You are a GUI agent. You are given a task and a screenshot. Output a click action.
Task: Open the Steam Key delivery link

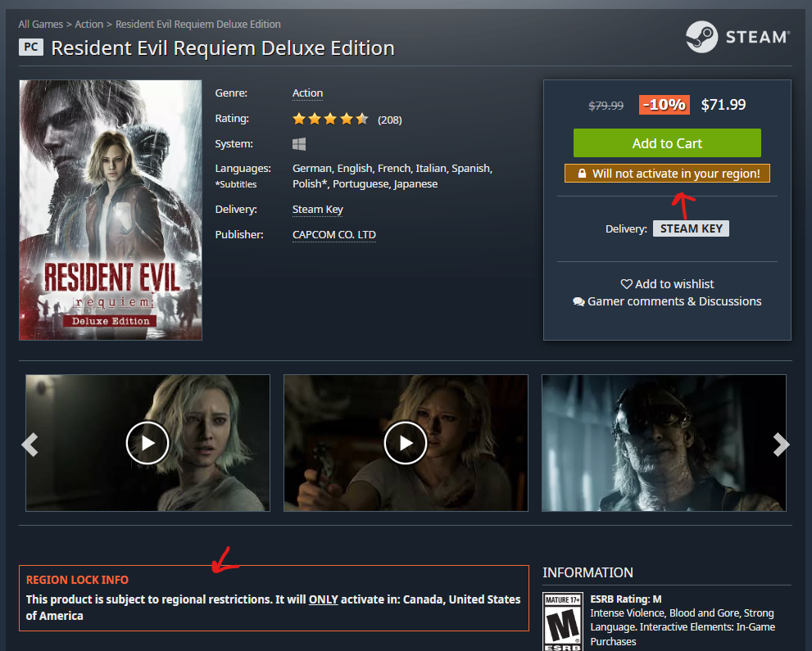317,210
